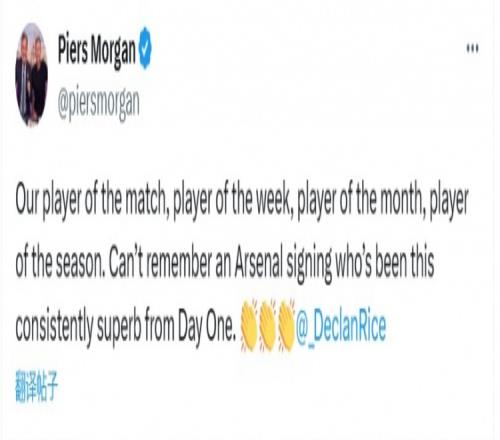Click the blue verified badge
Viewport: 500px width, 440px height.
pyautogui.click(x=145, y=48)
